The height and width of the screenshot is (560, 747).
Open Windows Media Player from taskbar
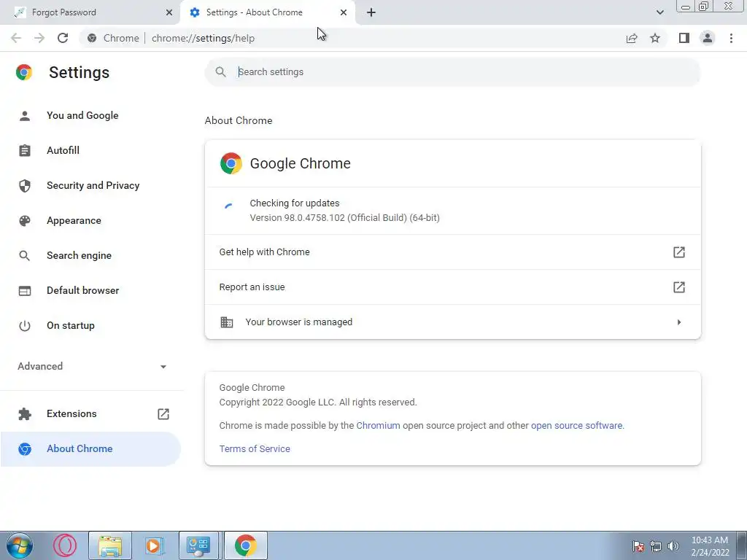tap(155, 545)
